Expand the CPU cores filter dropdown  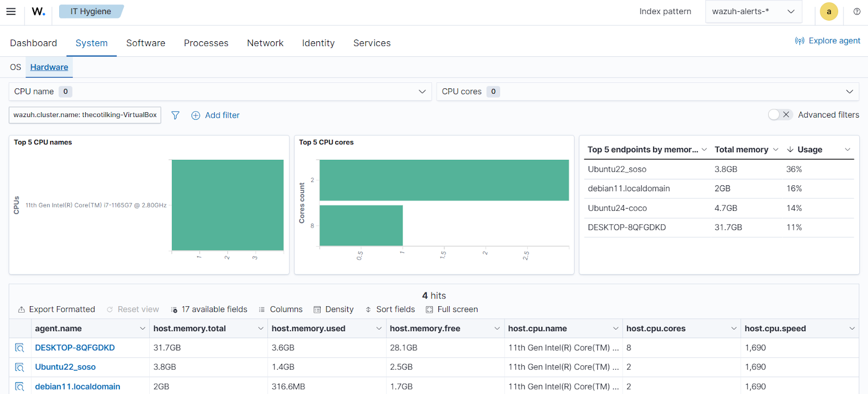[648, 92]
